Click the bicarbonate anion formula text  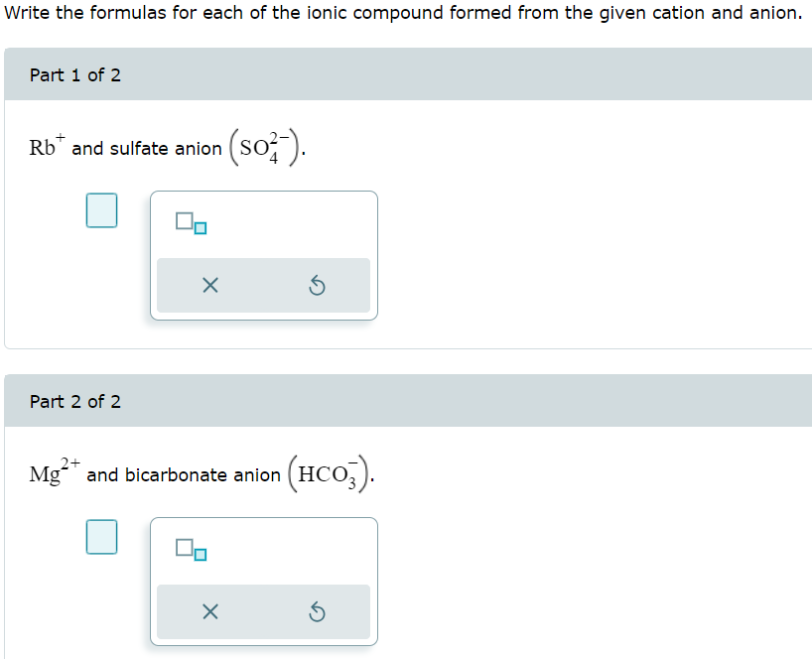pos(330,474)
